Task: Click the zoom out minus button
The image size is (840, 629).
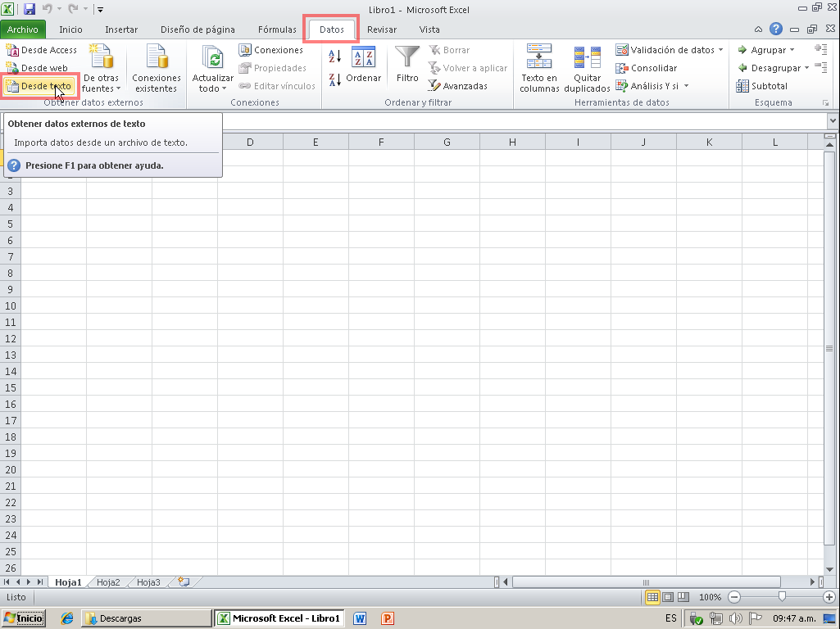Action: [x=734, y=597]
